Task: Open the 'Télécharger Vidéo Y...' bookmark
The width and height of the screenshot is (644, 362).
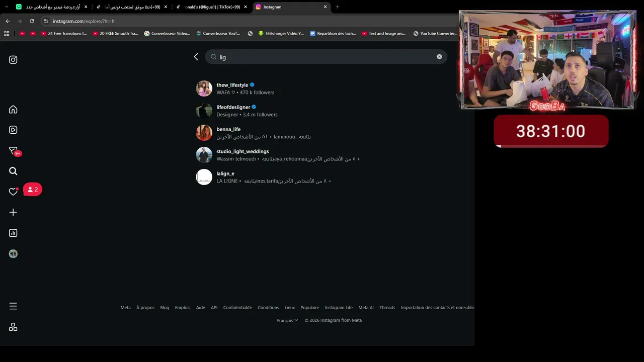Action: (x=281, y=34)
